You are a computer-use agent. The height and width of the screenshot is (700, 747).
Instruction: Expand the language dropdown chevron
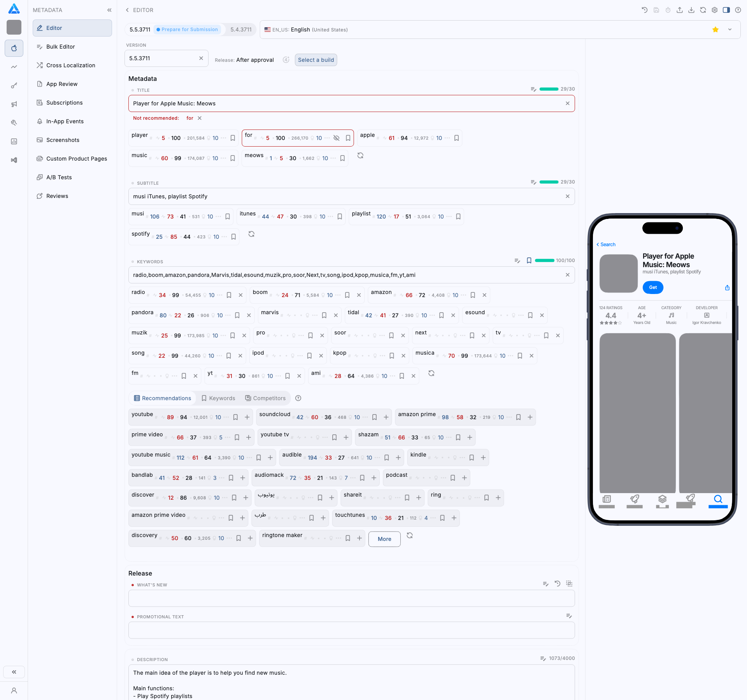(730, 30)
